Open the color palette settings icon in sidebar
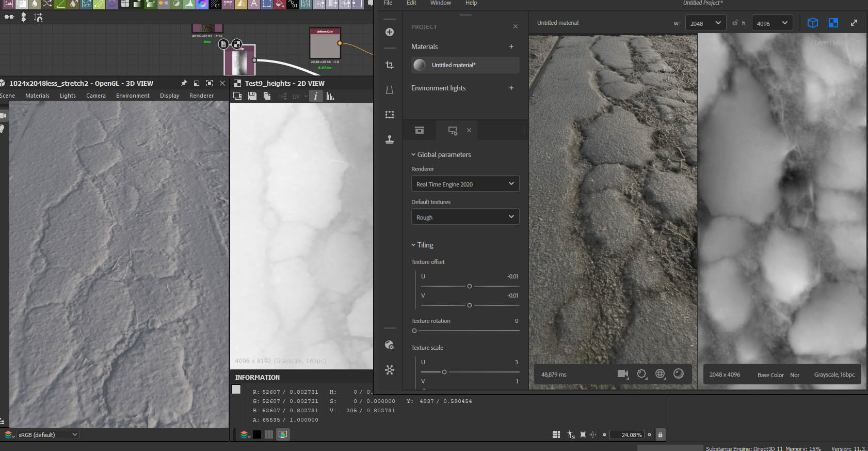Viewport: 868px width, 451px height. 390,345
